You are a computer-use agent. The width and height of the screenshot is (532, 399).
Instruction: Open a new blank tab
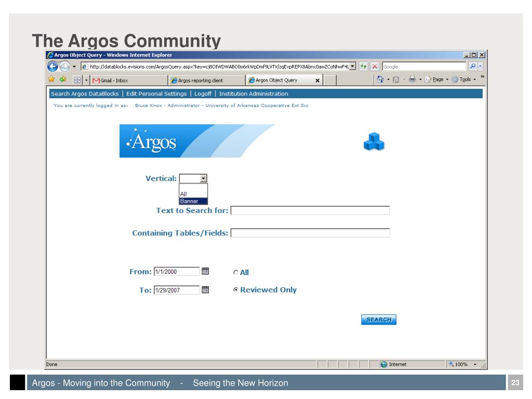[330, 81]
